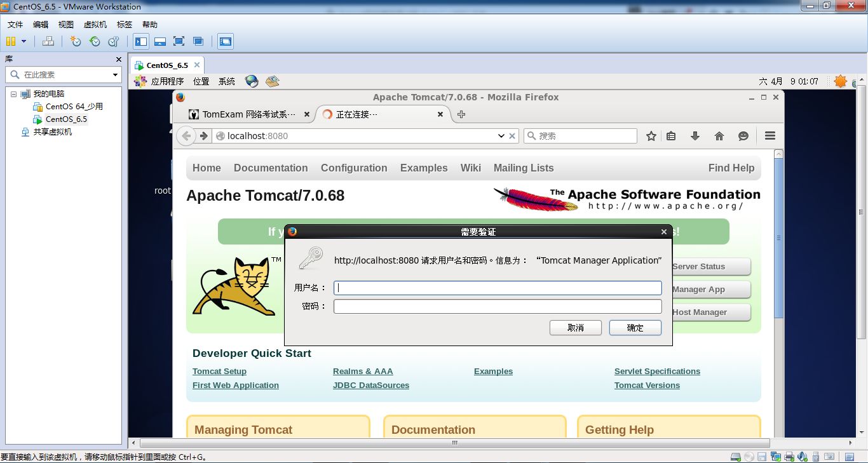Open a new Firefox tab with the plus icon

[x=461, y=114]
